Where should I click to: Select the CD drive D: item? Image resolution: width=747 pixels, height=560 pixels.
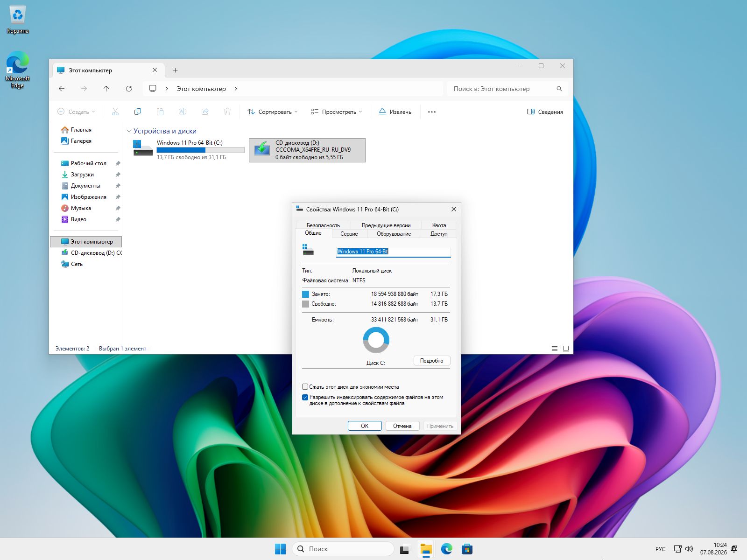tap(307, 150)
